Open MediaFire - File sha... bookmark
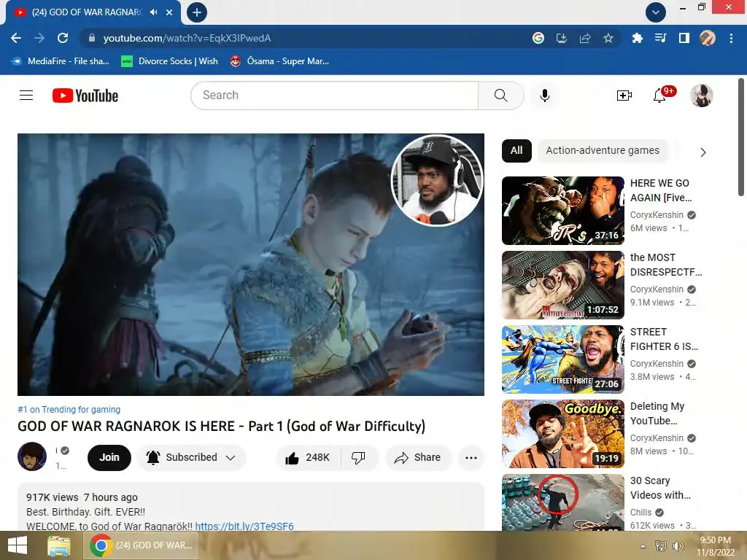747x560 pixels. 61,61
